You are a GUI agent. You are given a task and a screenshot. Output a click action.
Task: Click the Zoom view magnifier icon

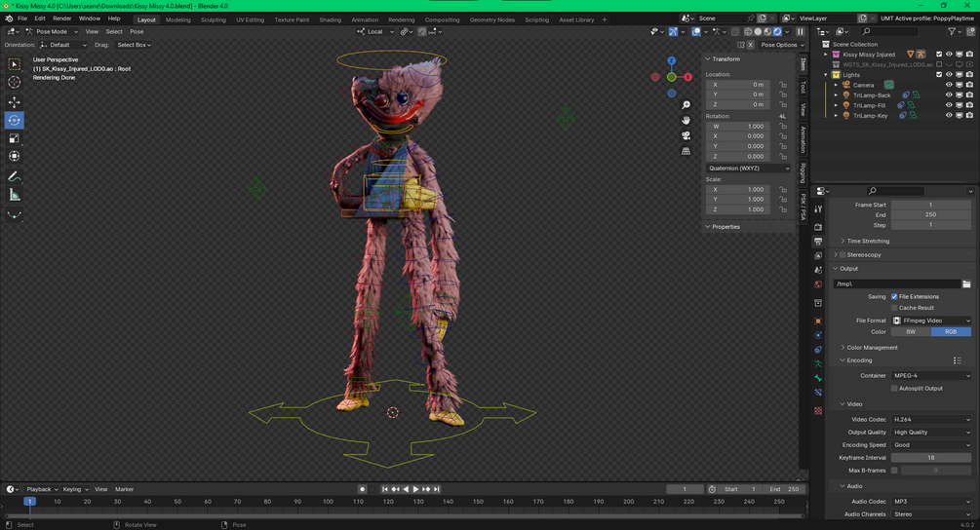[x=686, y=105]
